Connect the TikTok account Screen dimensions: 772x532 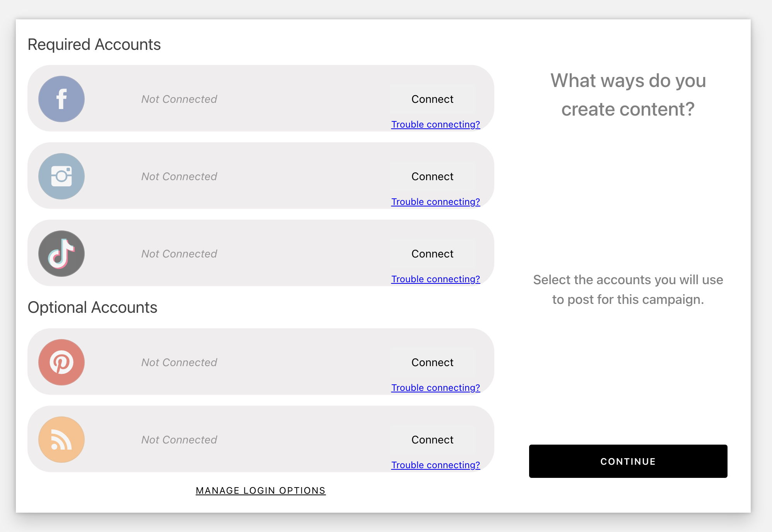(432, 254)
